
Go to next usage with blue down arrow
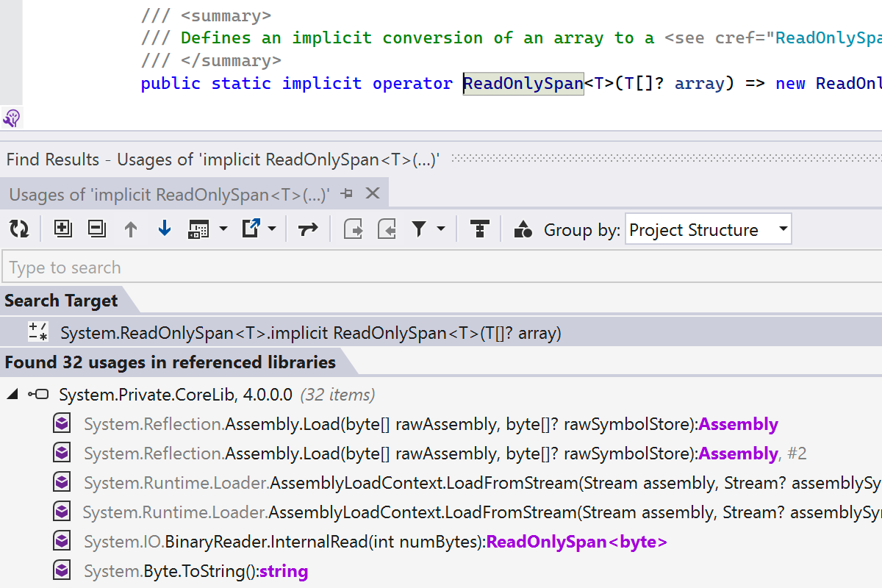[165, 229]
